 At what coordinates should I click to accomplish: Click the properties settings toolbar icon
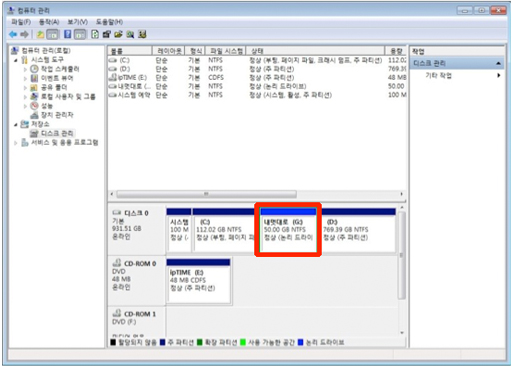click(x=107, y=34)
